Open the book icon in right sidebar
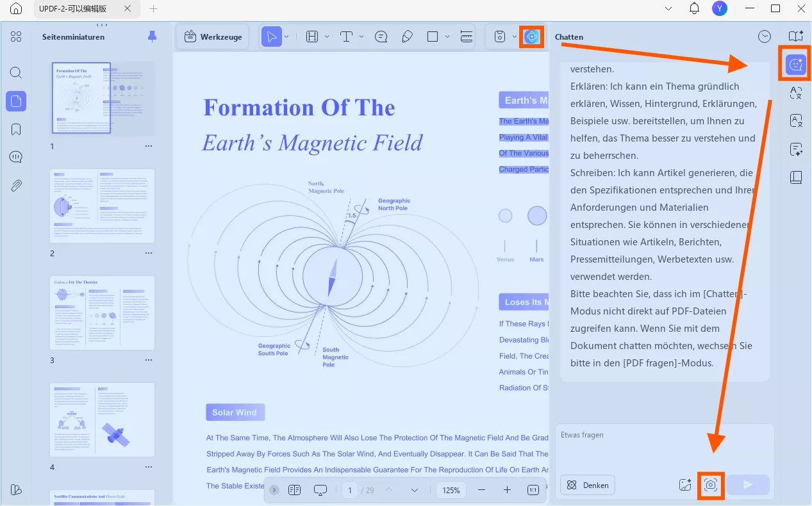The width and height of the screenshot is (812, 506). point(796,177)
